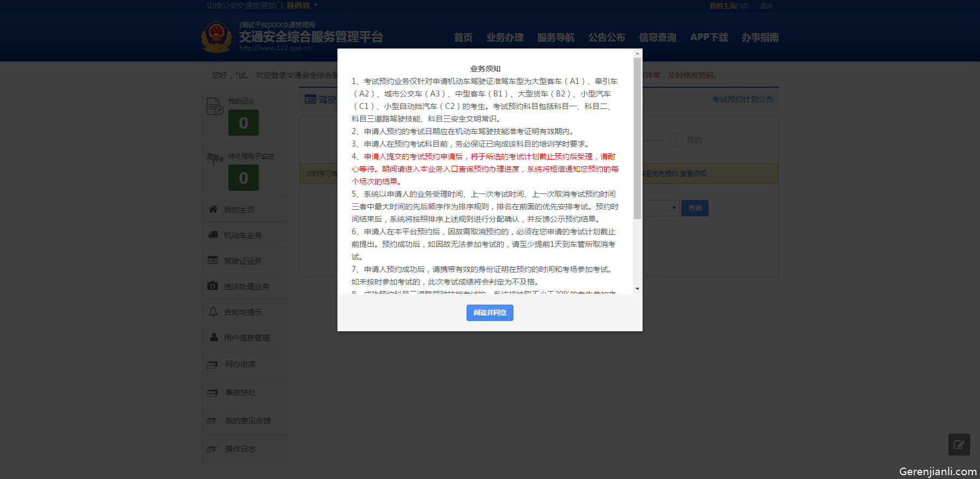Viewport: 980px width, 479px height.
Task: Open the 公告公布 nav menu
Action: tap(607, 38)
